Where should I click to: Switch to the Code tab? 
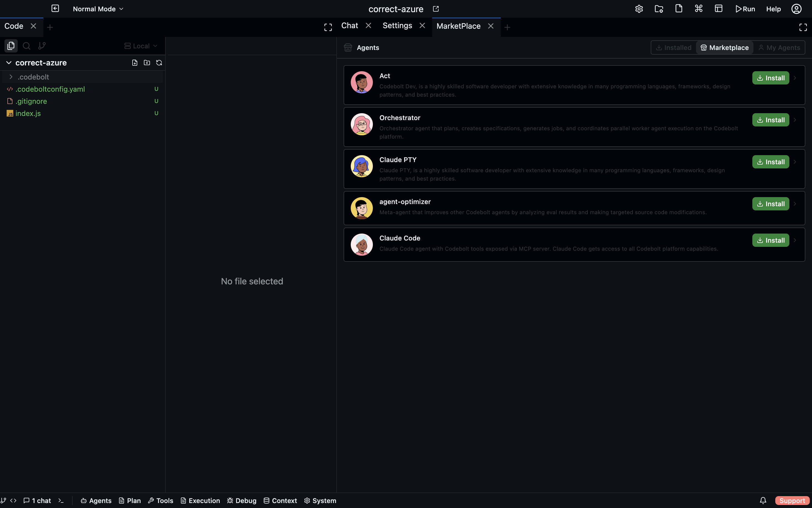(14, 26)
